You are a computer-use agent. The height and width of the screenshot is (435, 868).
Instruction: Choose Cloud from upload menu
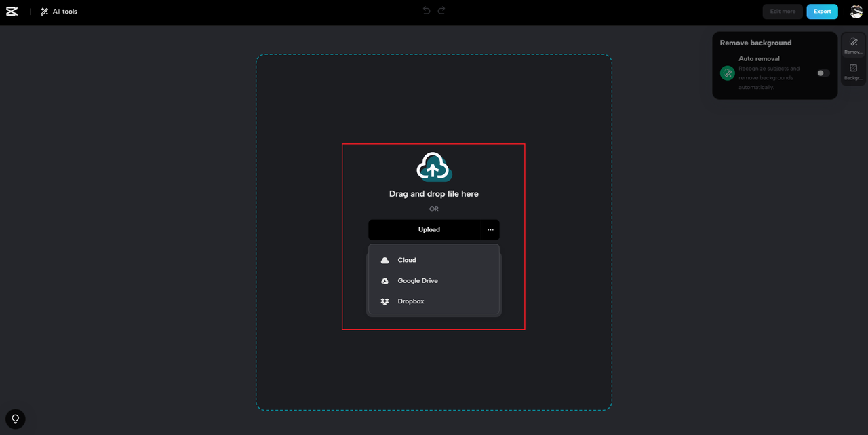(434, 260)
